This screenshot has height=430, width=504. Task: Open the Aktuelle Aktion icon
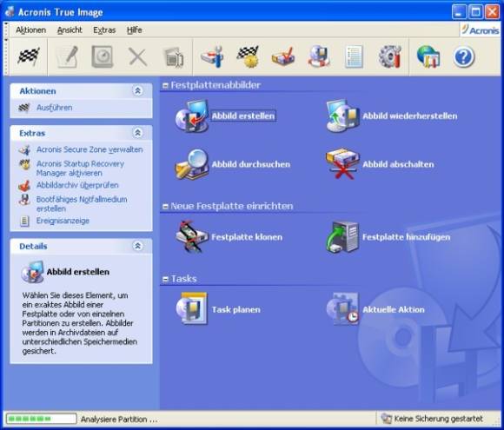tap(342, 309)
